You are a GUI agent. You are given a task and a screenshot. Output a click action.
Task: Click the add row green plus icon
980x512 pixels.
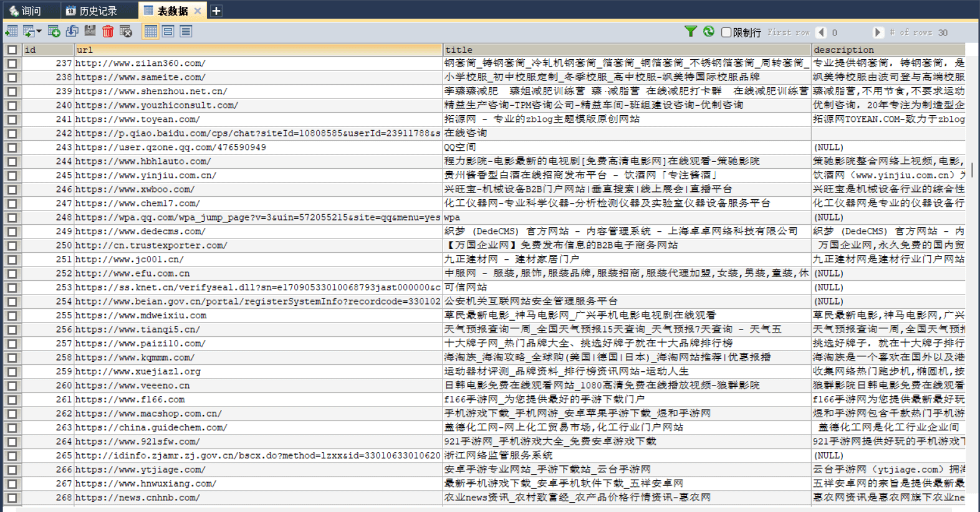pyautogui.click(x=54, y=31)
